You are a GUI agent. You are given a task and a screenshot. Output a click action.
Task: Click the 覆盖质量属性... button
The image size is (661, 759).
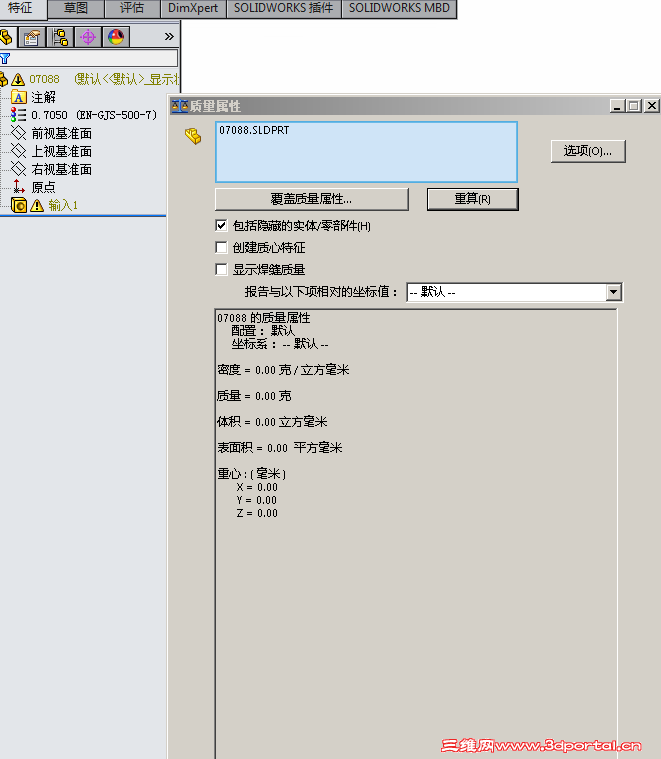tap(312, 199)
